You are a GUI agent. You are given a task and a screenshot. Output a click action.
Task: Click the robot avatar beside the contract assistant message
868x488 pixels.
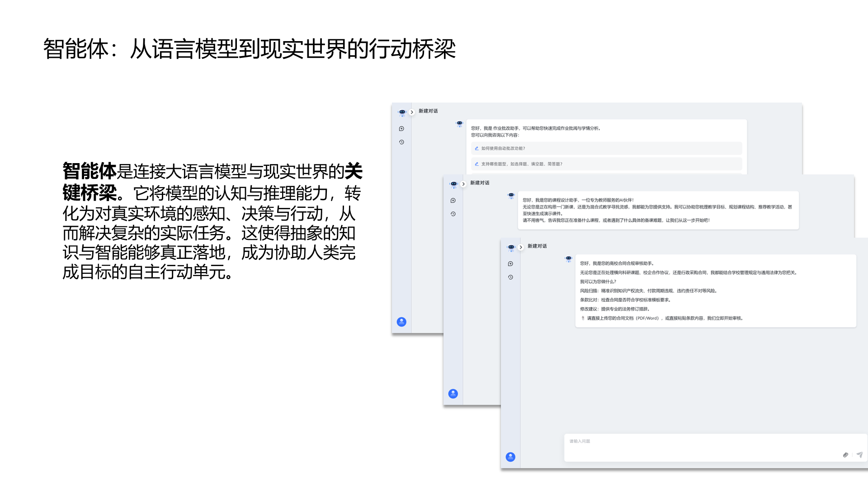(568, 258)
